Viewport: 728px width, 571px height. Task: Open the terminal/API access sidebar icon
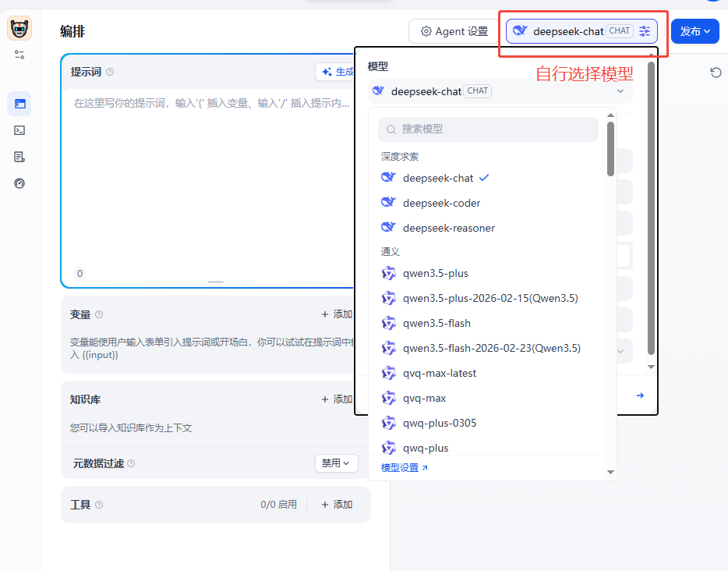coord(19,130)
